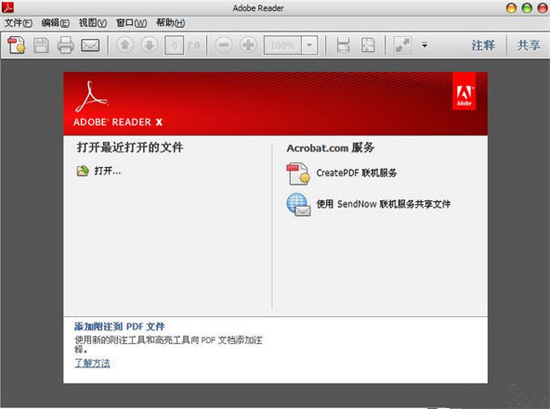Image resolution: width=550 pixels, height=409 pixels.
Task: Open the 文件(F) menu
Action: pyautogui.click(x=18, y=23)
